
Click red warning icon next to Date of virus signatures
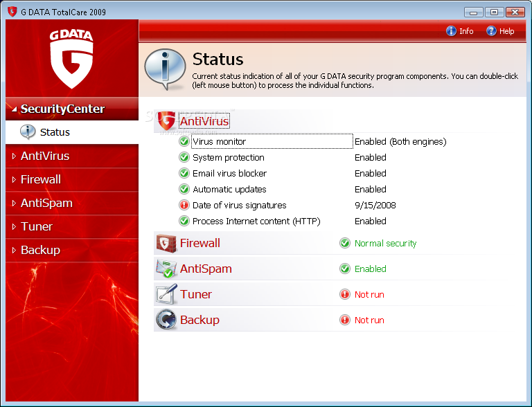[184, 205]
